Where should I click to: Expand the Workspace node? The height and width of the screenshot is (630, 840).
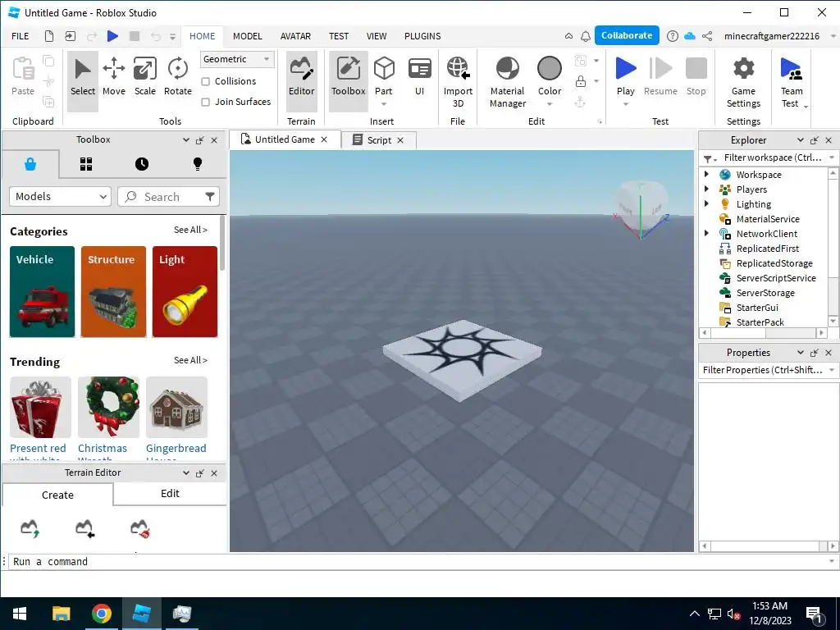(706, 174)
